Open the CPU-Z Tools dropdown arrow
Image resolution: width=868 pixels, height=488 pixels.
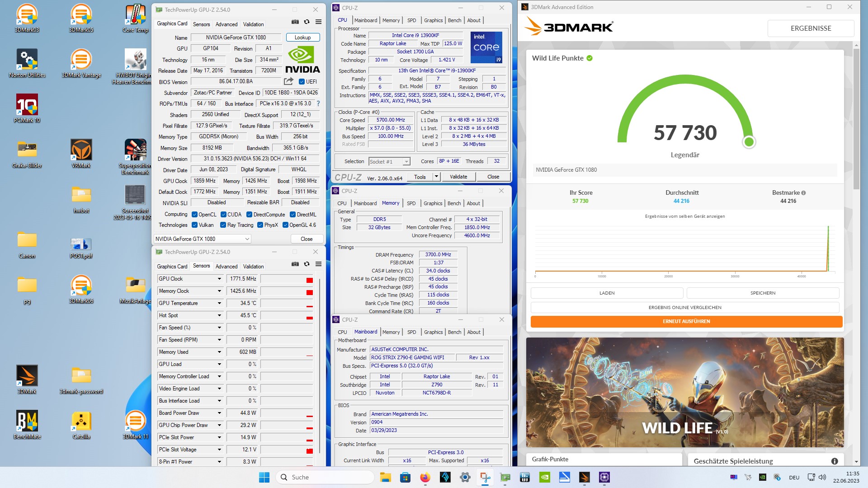coord(436,177)
